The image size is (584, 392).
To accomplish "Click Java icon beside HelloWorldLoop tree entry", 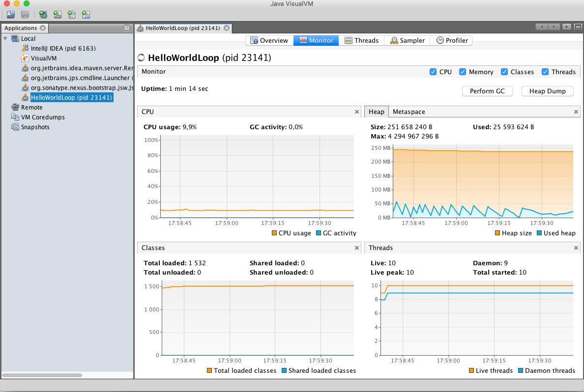I will pos(25,98).
